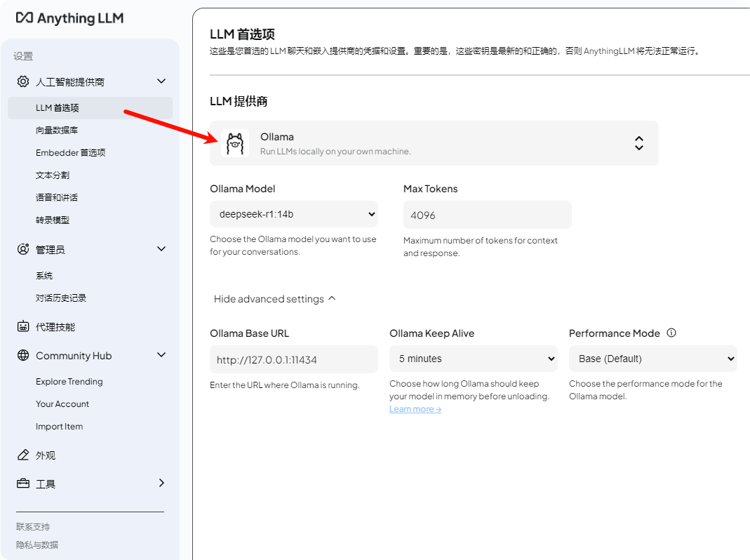Collapse Hide advanced settings
The width and height of the screenshot is (750, 560).
274,299
